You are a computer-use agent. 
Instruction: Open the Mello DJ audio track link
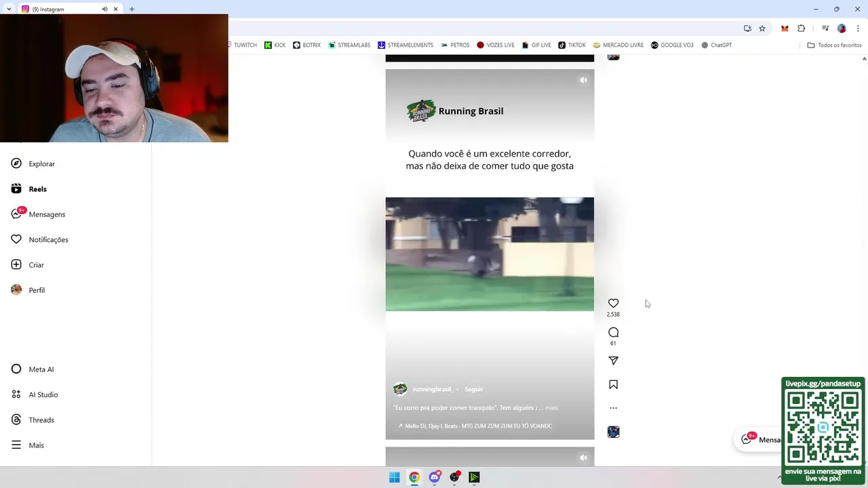[475, 426]
